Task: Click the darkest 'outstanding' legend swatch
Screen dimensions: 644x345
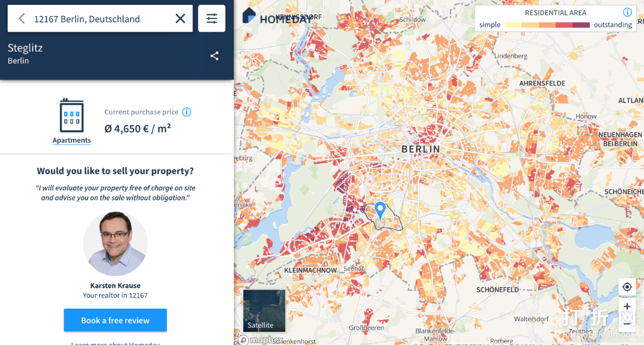Action: [581, 25]
